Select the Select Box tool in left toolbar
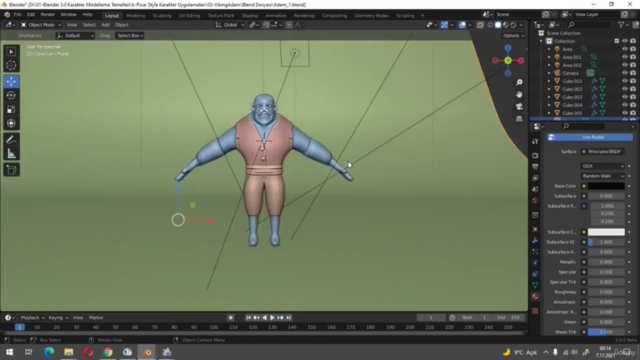The width and height of the screenshot is (640, 360). coord(11,52)
